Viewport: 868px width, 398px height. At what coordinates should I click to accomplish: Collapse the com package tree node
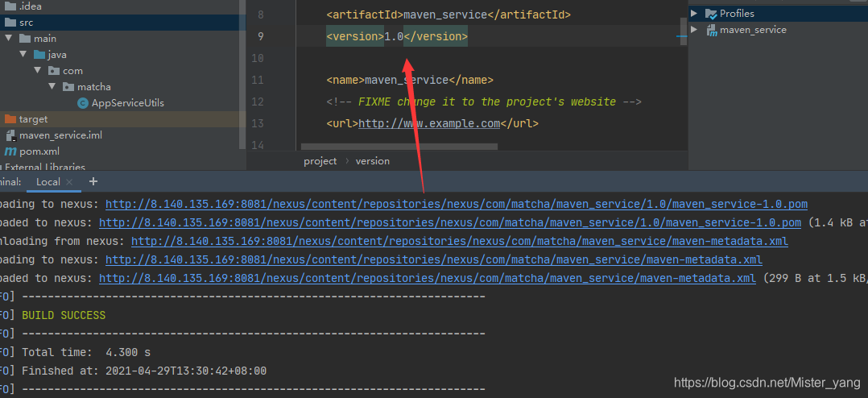[37, 71]
